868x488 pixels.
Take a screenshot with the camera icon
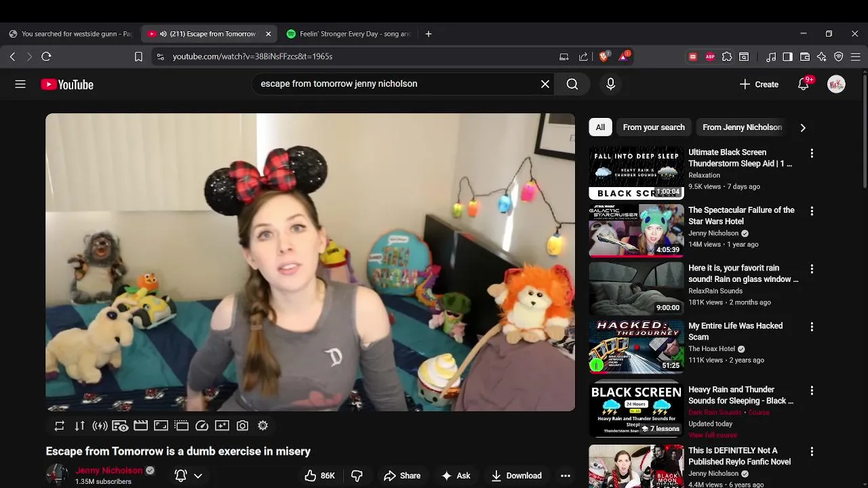[x=242, y=426]
